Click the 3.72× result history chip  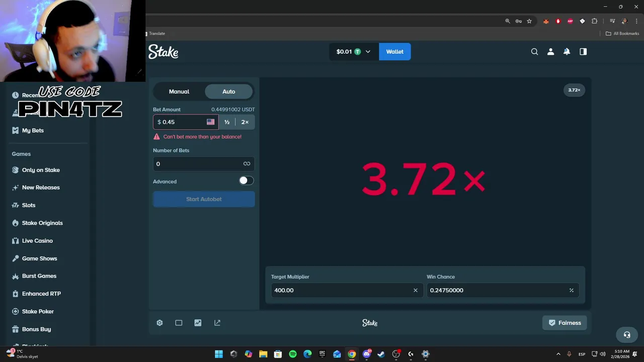coord(574,90)
